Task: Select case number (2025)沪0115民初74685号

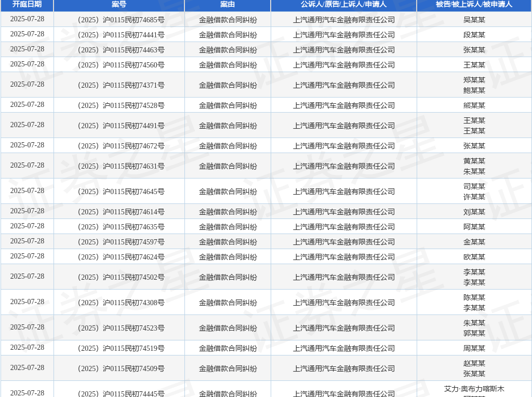Action: pos(121,20)
